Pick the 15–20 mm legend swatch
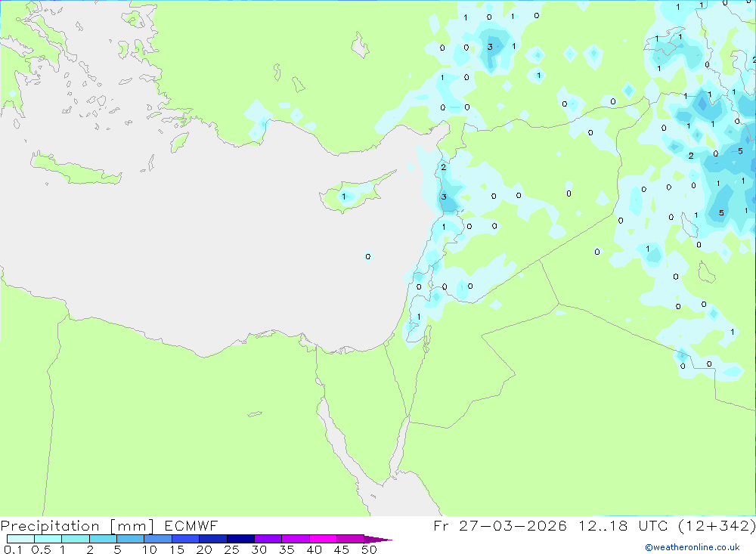756x554 pixels. [x=186, y=539]
